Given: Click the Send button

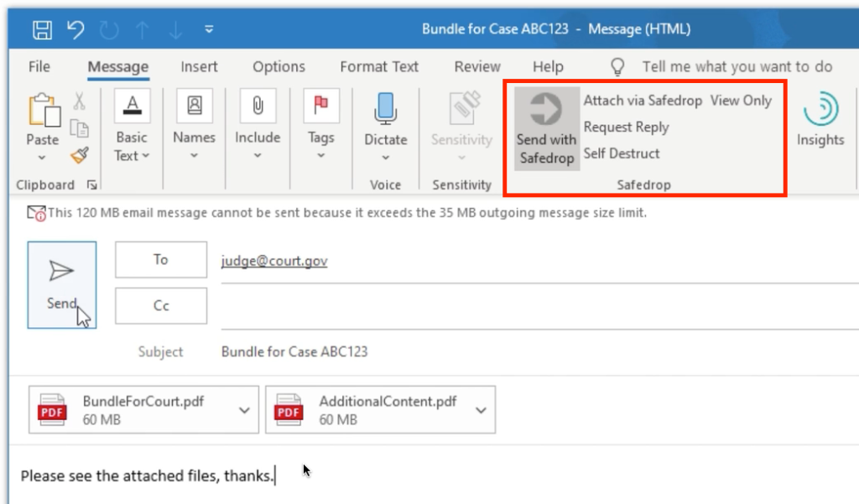Looking at the screenshot, I should [61, 284].
